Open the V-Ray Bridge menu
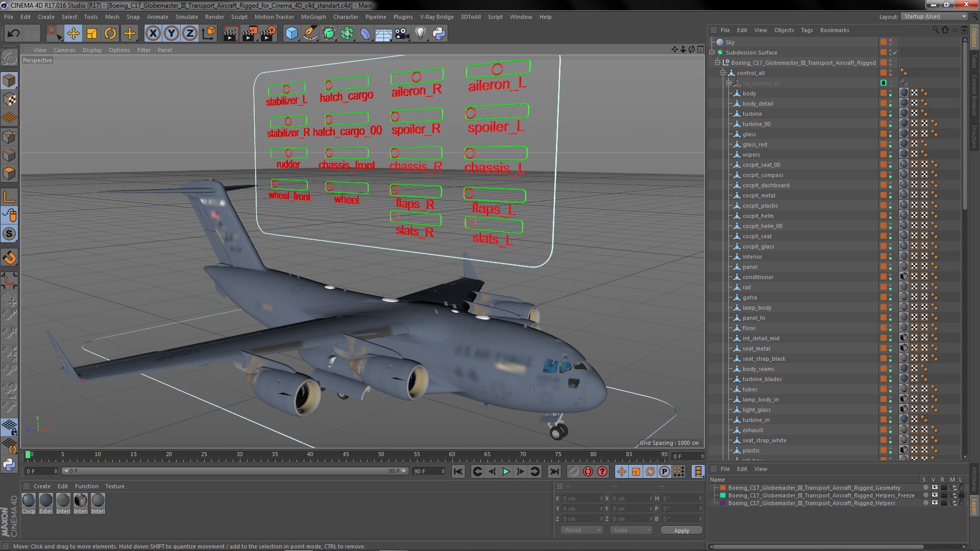 pos(436,17)
